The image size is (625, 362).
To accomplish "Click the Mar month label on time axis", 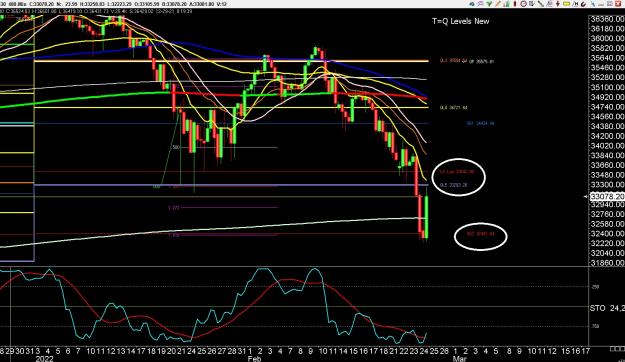I will tap(460, 359).
